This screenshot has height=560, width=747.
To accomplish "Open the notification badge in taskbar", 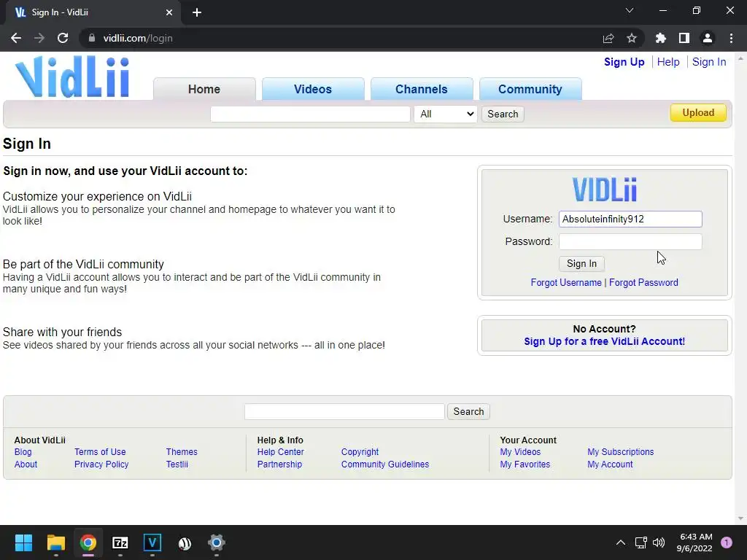I will (x=727, y=542).
